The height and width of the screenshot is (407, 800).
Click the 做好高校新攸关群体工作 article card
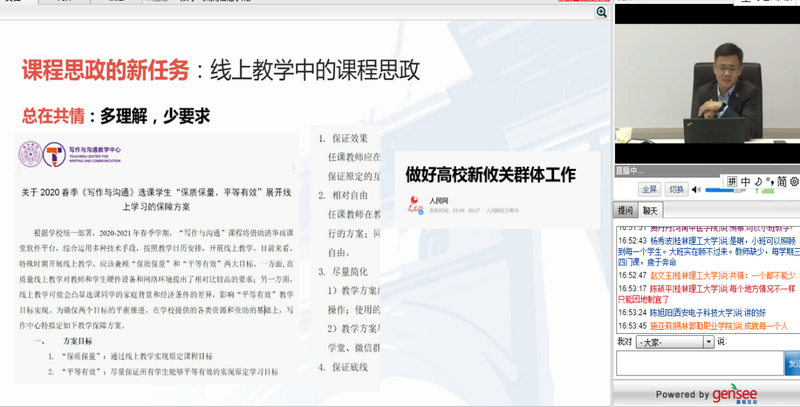point(497,190)
